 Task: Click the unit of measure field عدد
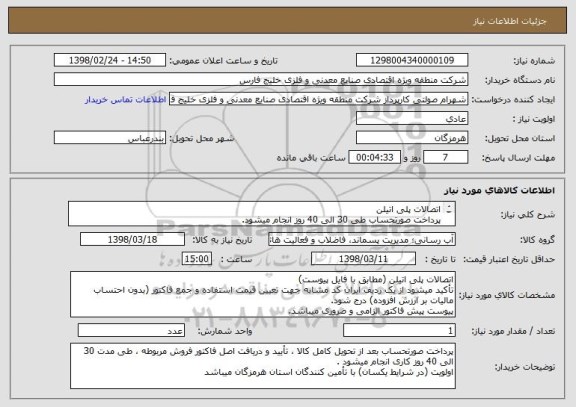coord(131,331)
